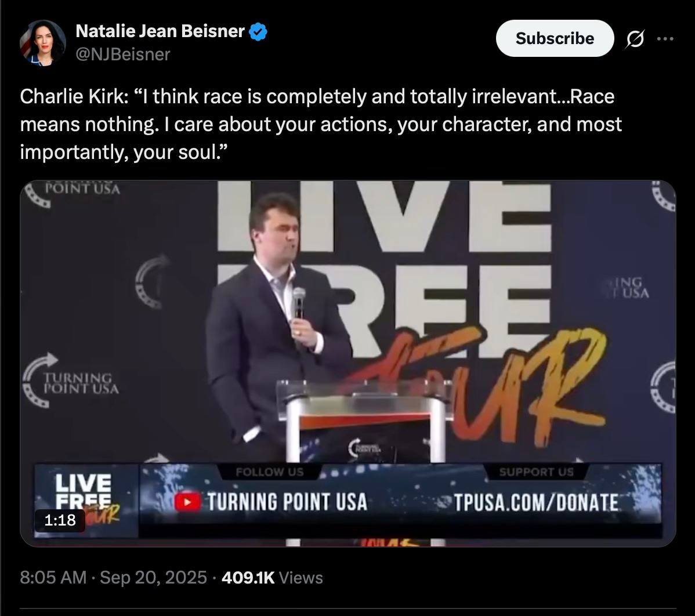This screenshot has width=695, height=616.
Task: Open the Grok slash-circle icon
Action: (x=635, y=39)
